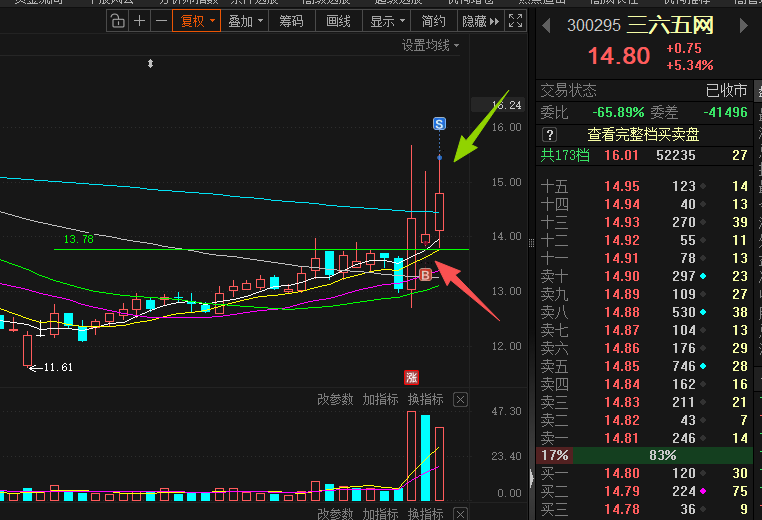Click current price 14.80
The height and width of the screenshot is (520, 762).
click(619, 55)
